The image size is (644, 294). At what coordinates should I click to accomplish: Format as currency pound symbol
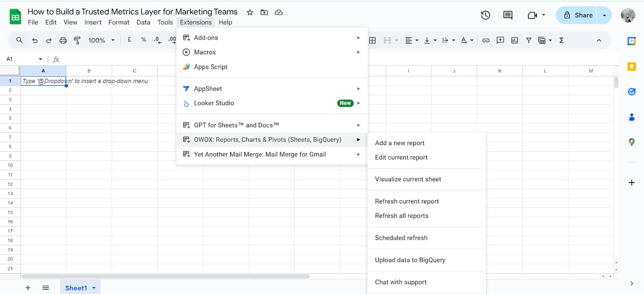point(129,40)
